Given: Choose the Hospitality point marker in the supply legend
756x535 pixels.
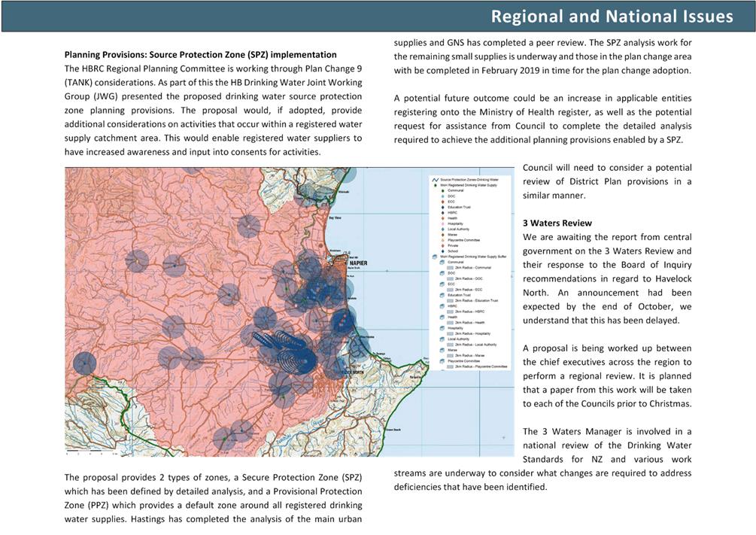Looking at the screenshot, I should pyautogui.click(x=442, y=223).
